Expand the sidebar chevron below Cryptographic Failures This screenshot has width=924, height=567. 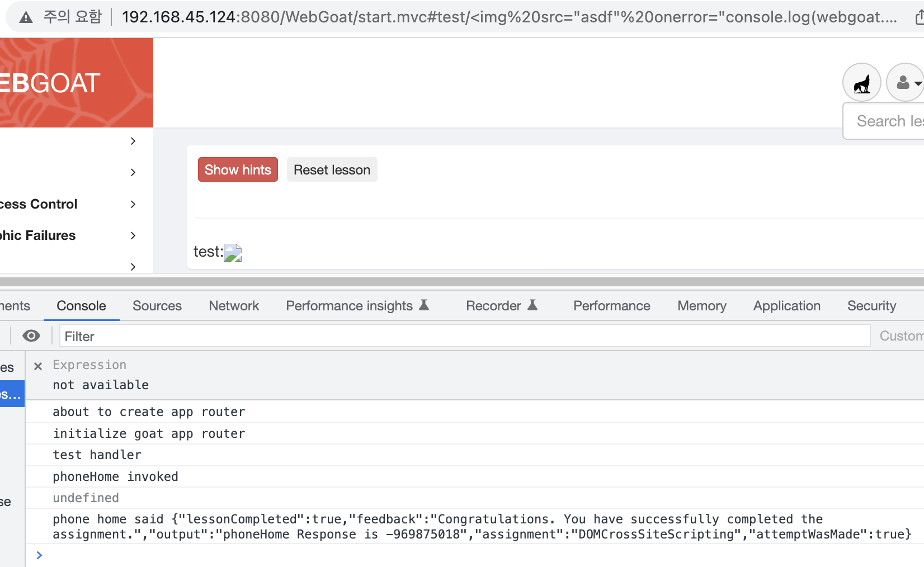[133, 267]
